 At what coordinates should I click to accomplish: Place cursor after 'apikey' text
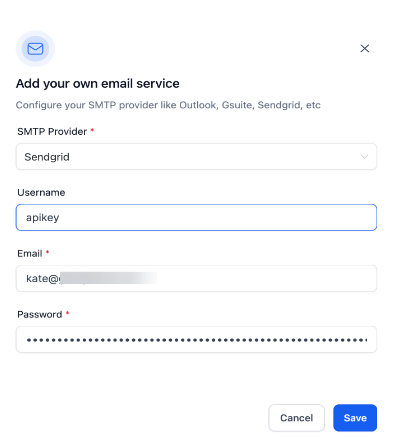point(60,217)
